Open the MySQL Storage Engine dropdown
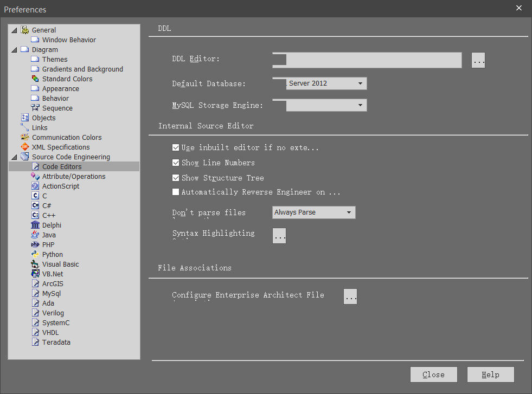The width and height of the screenshot is (532, 394). pos(326,105)
